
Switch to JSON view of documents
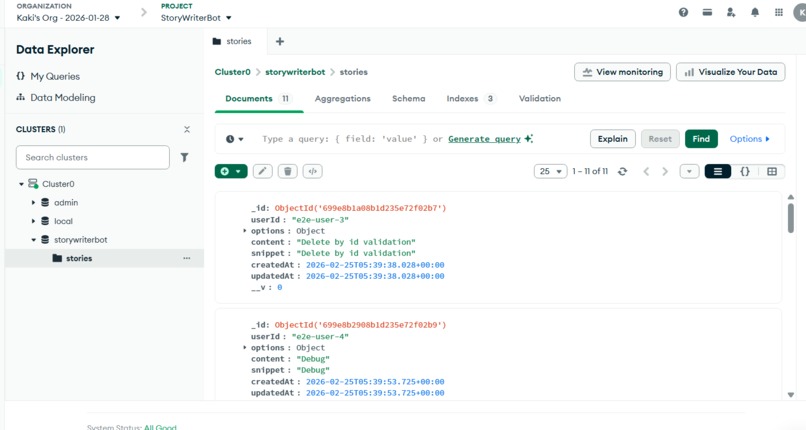[x=745, y=172]
